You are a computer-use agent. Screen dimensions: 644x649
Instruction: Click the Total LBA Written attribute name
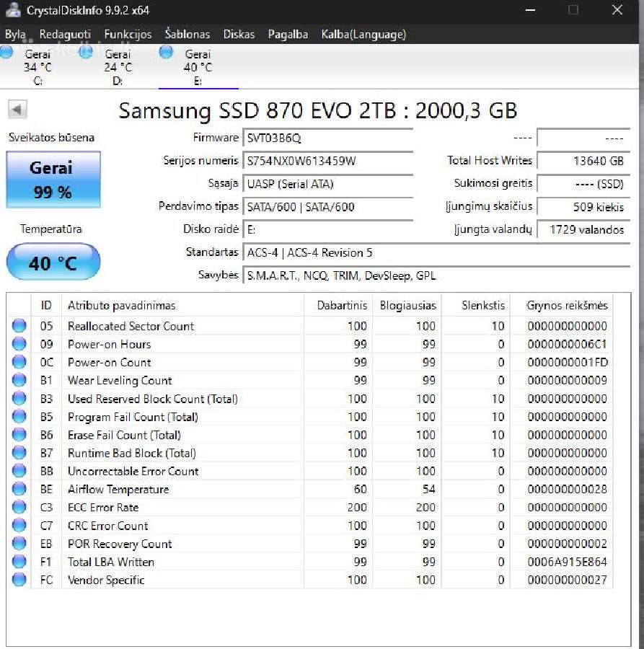(x=111, y=562)
